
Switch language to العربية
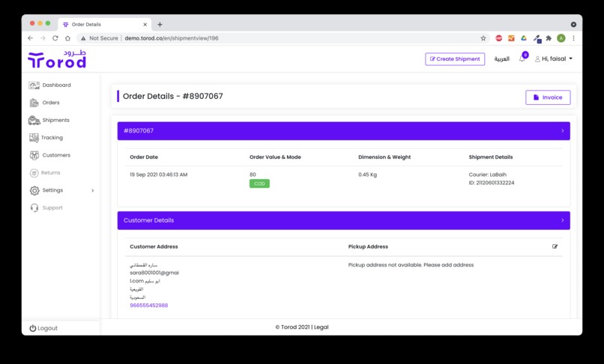(x=501, y=59)
